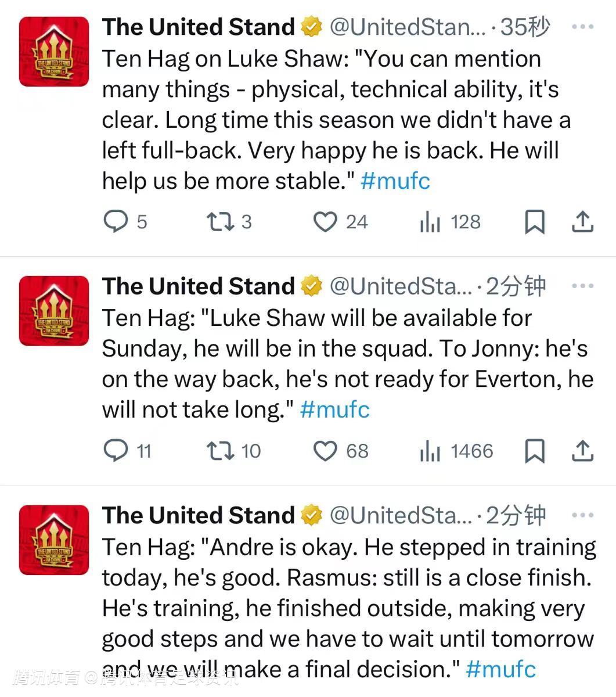Open more options on the second tweet
This screenshot has height=697, width=616.
click(582, 286)
